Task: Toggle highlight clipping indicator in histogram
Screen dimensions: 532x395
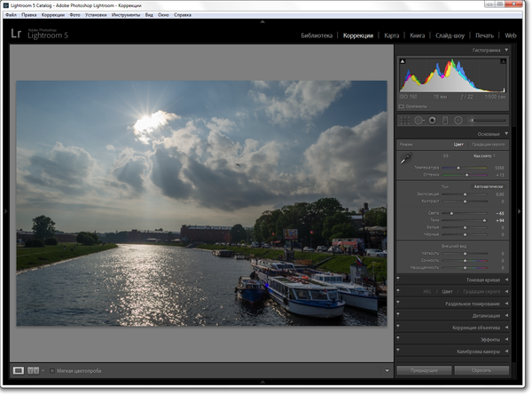Action: (x=503, y=61)
